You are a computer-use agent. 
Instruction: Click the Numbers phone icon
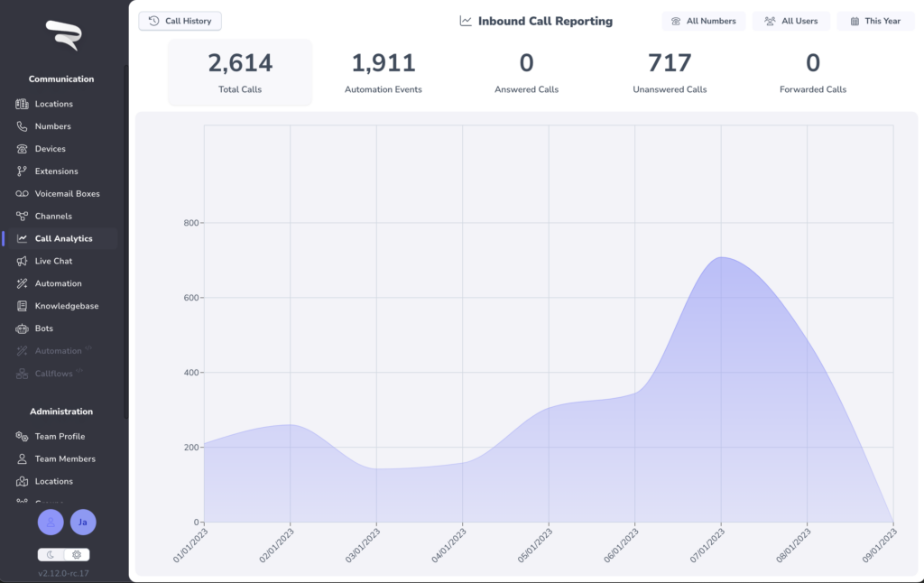tap(22, 126)
